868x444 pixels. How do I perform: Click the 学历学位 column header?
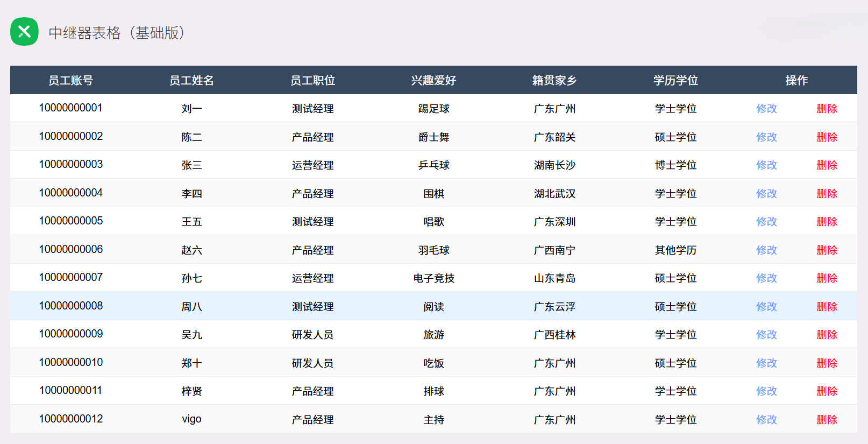point(675,80)
